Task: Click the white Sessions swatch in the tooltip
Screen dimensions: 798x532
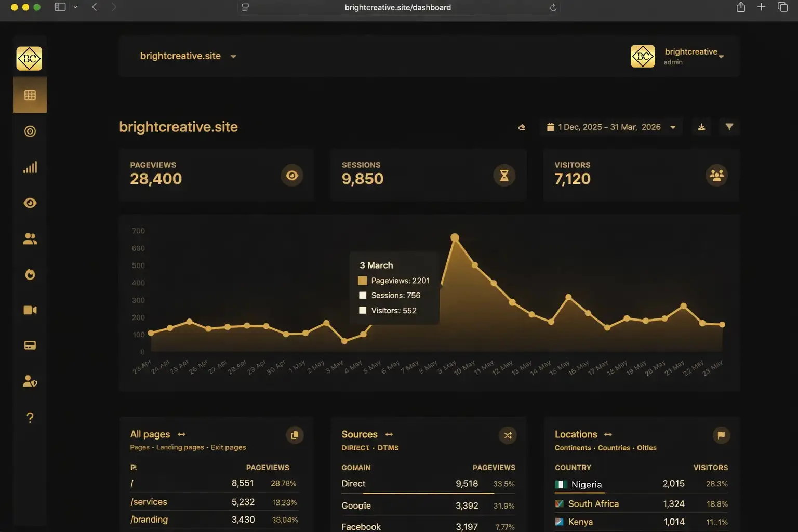Action: [x=363, y=296]
